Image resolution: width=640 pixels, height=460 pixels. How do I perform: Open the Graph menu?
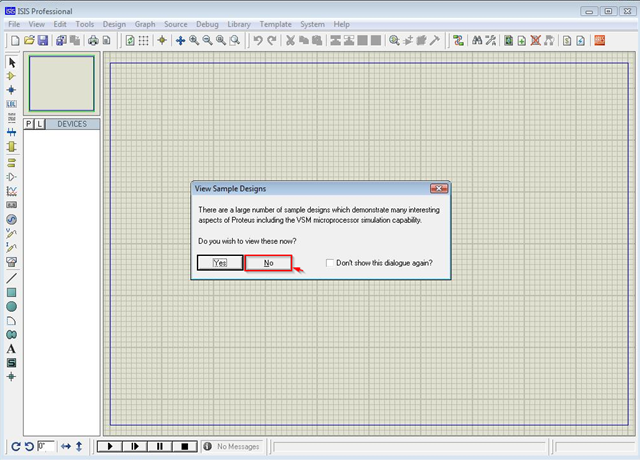click(145, 24)
